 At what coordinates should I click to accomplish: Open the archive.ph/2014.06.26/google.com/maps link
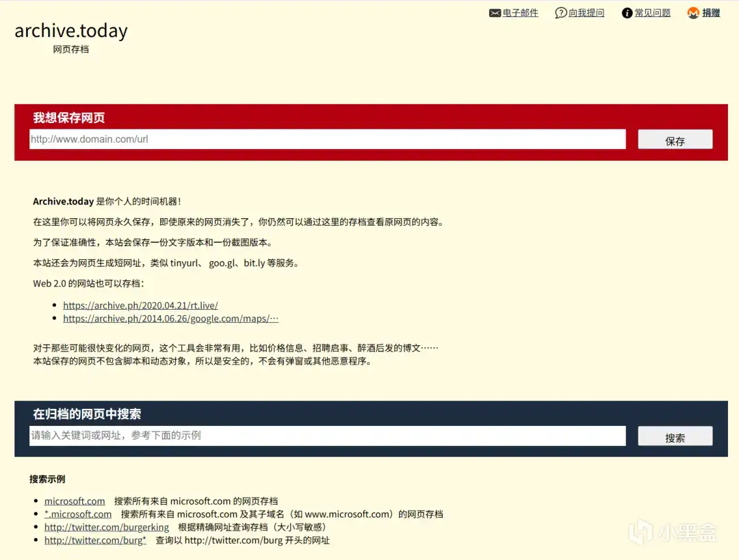click(x=170, y=319)
